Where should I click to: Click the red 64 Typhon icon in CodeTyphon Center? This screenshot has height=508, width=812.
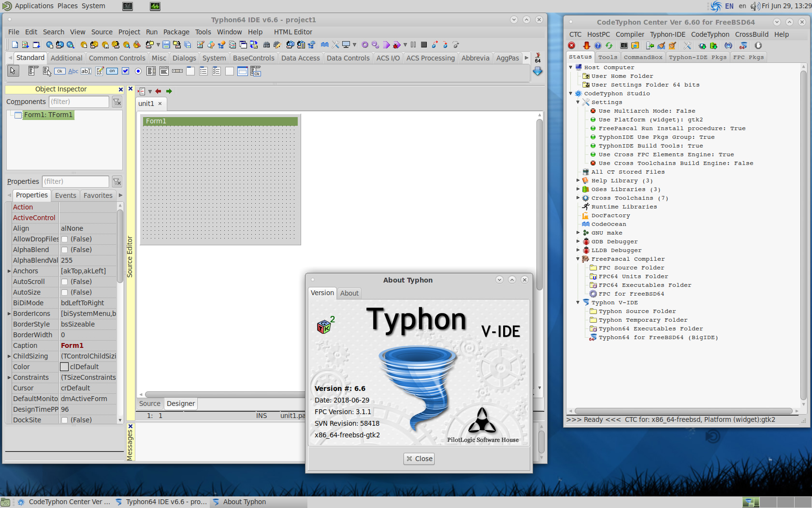pyautogui.click(x=743, y=45)
